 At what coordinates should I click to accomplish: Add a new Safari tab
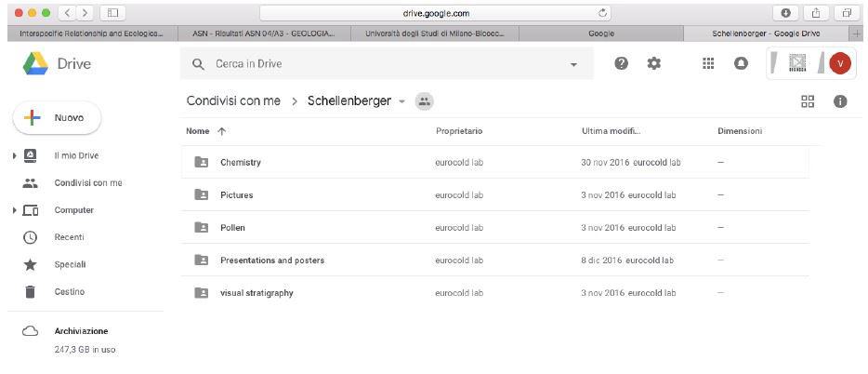coord(858,33)
